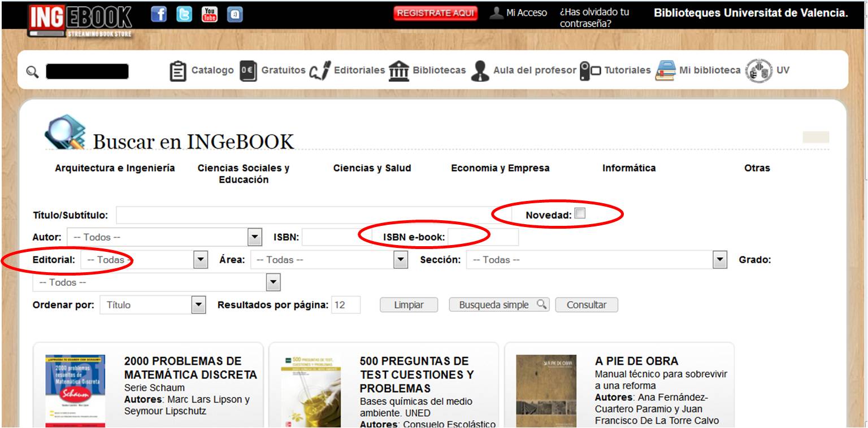868x428 pixels.
Task: Go to Gratuitos section
Action: pos(283,71)
